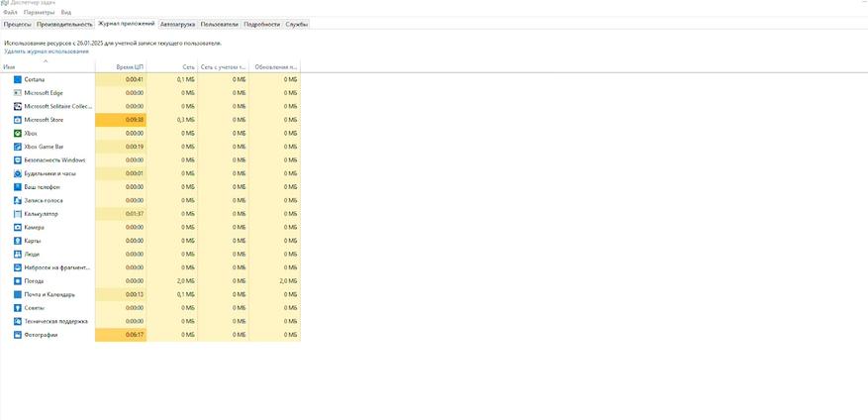Click the Будильники и часы icon
Viewport: 868px width, 420px height.
[17, 173]
